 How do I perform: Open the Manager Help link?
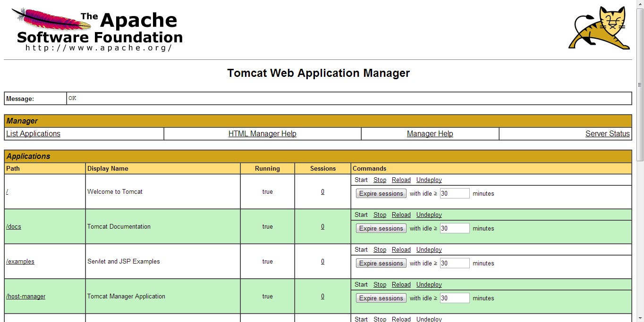(x=430, y=134)
